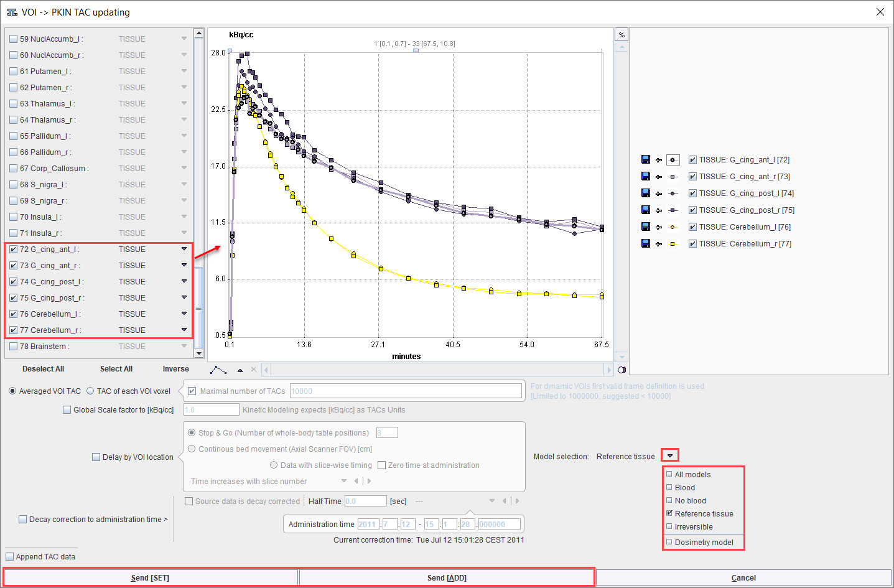
Task: Check the 59 NuclAccumb_l VOI checkbox
Action: coord(14,39)
